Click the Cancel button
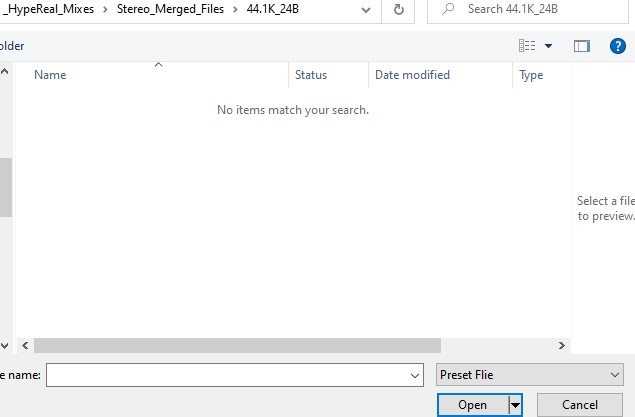The height and width of the screenshot is (417, 635). tap(580, 405)
